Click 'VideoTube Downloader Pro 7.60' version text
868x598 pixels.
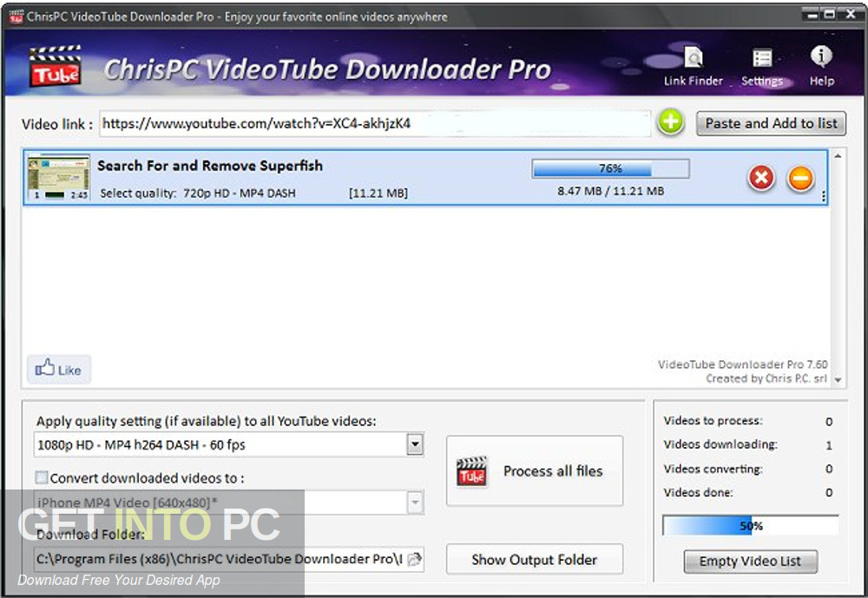coord(742,365)
